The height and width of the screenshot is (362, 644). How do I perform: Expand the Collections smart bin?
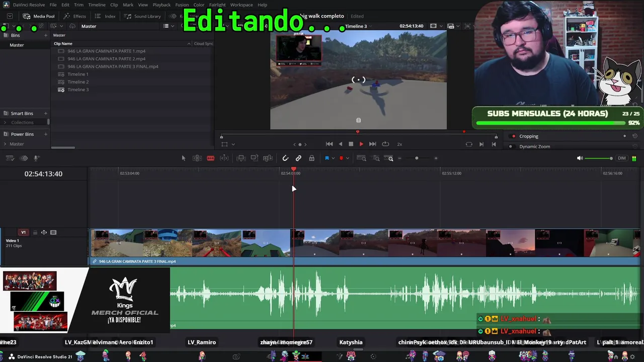coord(5,123)
